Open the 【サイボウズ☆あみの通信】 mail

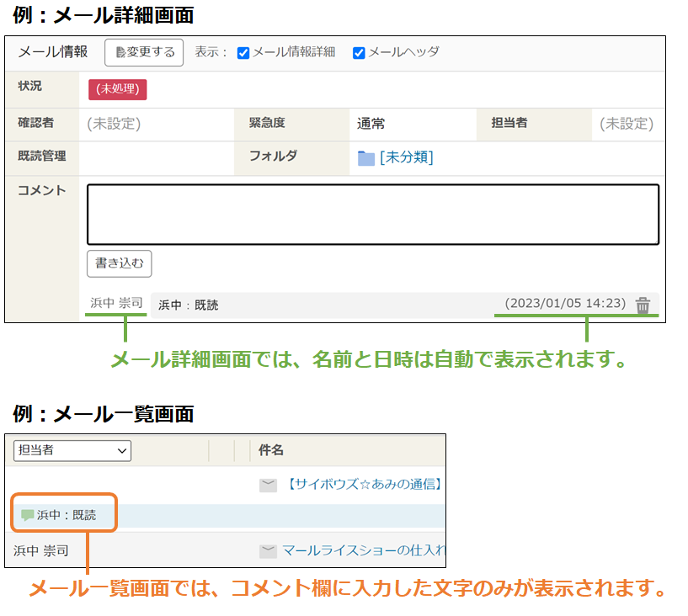[x=362, y=485]
